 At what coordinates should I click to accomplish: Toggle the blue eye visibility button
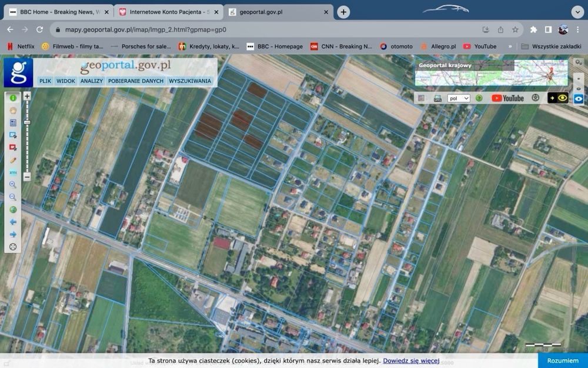point(579,99)
